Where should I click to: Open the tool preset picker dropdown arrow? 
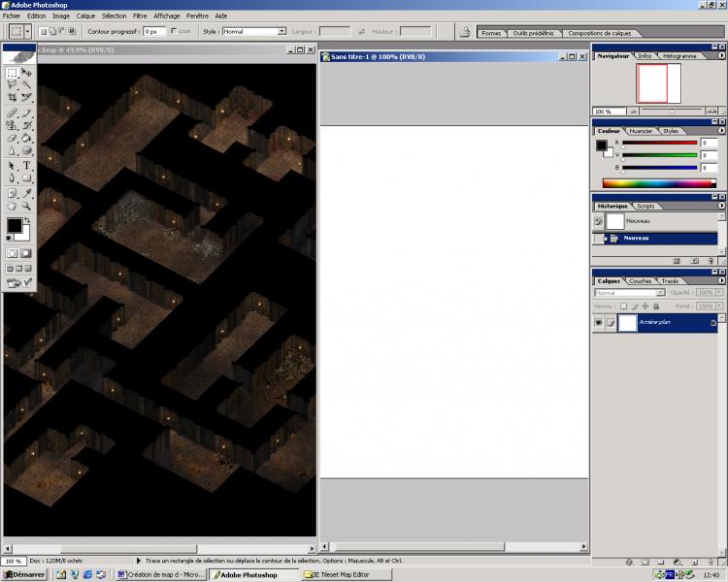pos(28,32)
